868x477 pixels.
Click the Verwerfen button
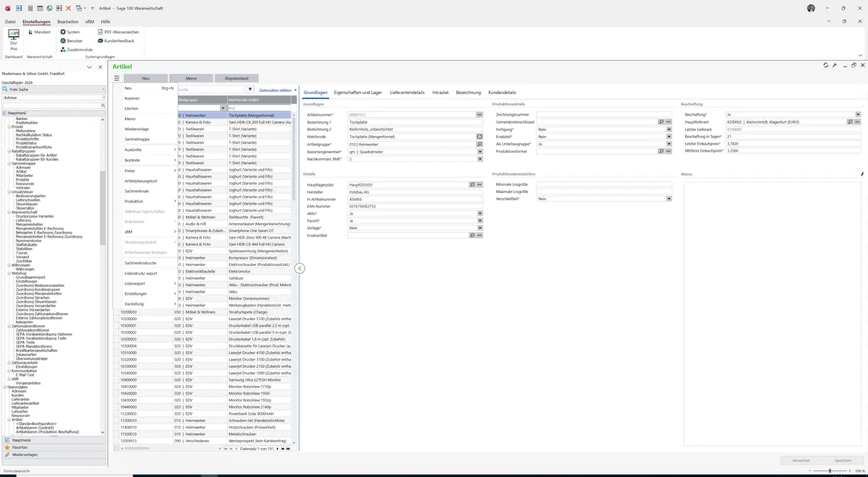[801, 460]
